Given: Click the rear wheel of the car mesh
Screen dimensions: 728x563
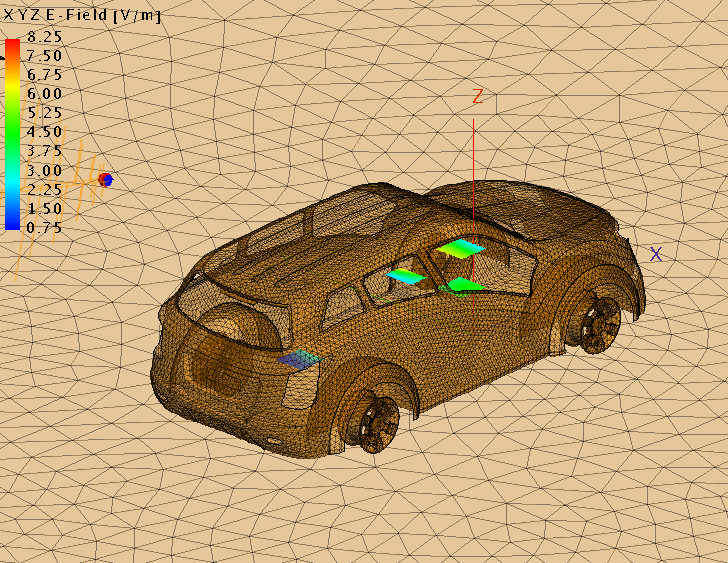Looking at the screenshot, I should (599, 325).
